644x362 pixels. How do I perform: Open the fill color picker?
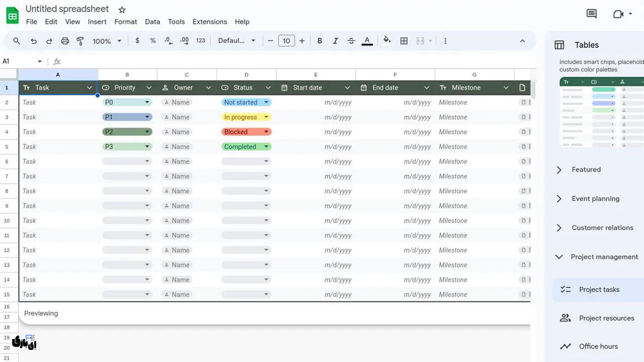pos(387,40)
